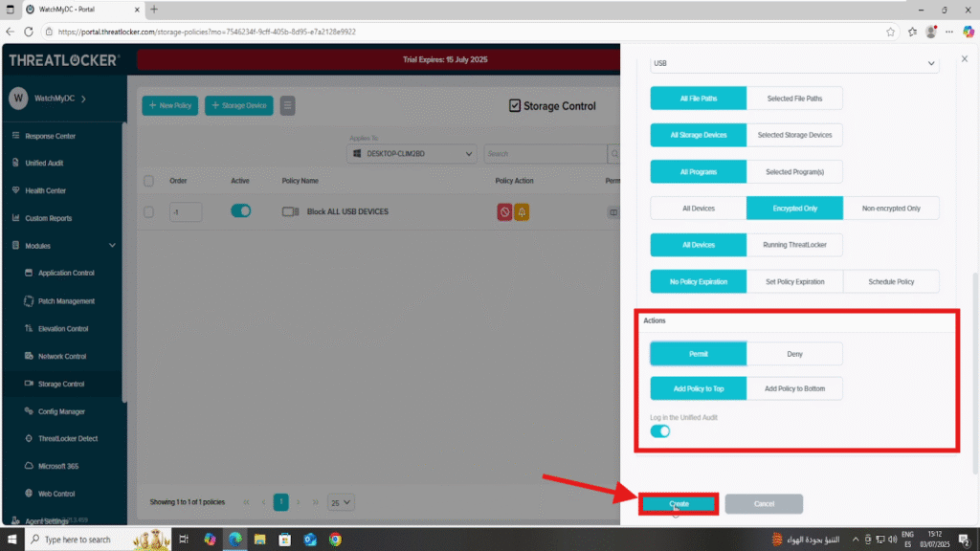Click the policy panel vertical scrollbar

975,374
